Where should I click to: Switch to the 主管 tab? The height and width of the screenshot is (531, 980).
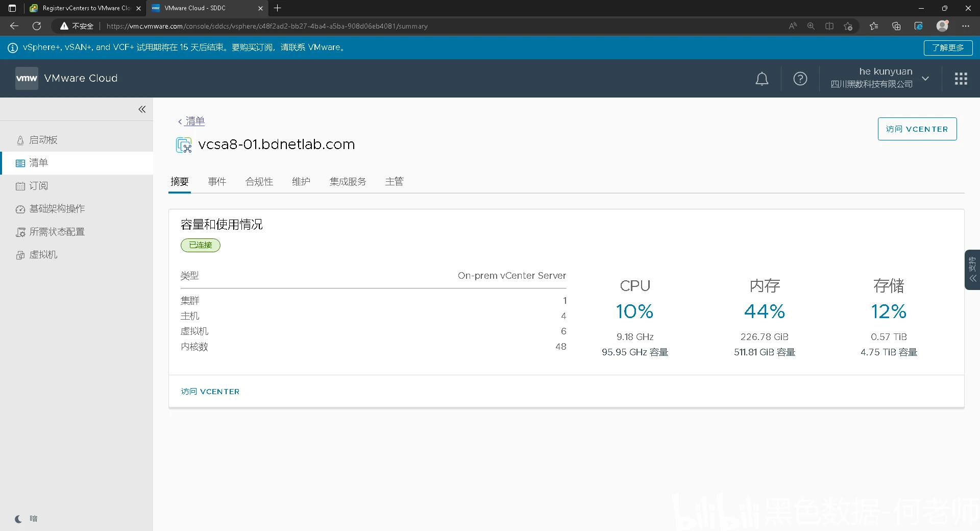pos(394,182)
